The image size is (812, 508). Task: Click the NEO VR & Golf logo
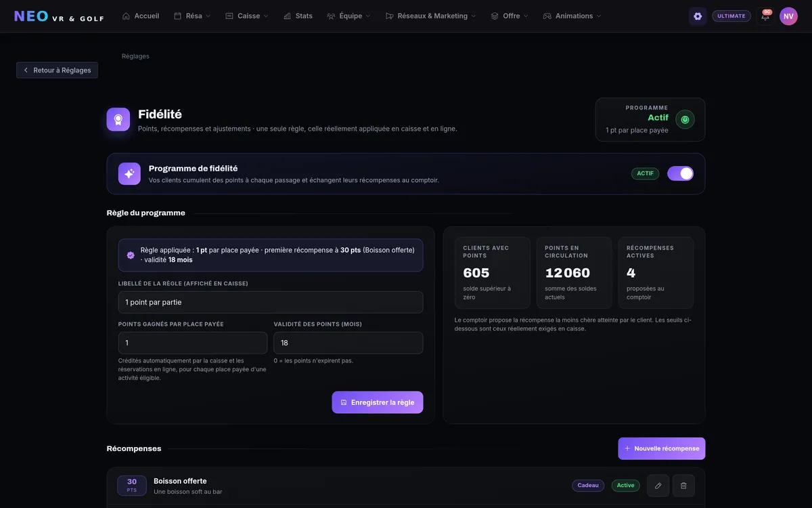(59, 16)
